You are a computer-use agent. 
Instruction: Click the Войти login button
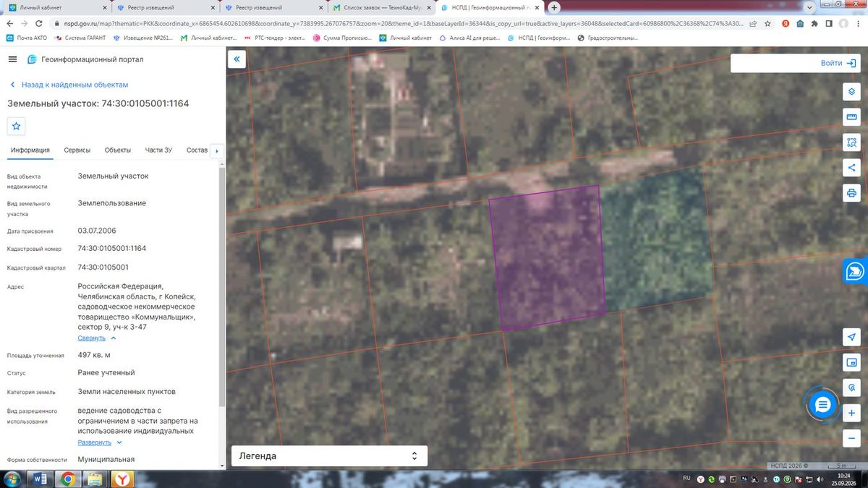(794, 64)
